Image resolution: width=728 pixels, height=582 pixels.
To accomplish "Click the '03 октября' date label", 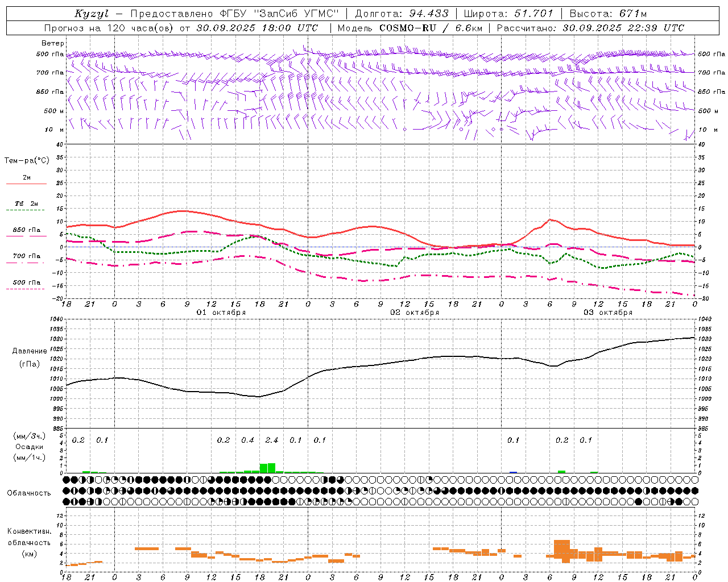I will click(608, 313).
